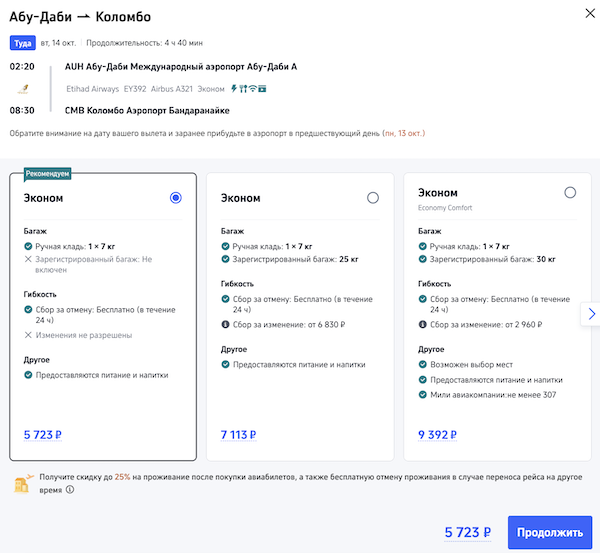The image size is (600, 553).
Task: Expand price details for 7 113 ₽ fare
Action: point(238,435)
